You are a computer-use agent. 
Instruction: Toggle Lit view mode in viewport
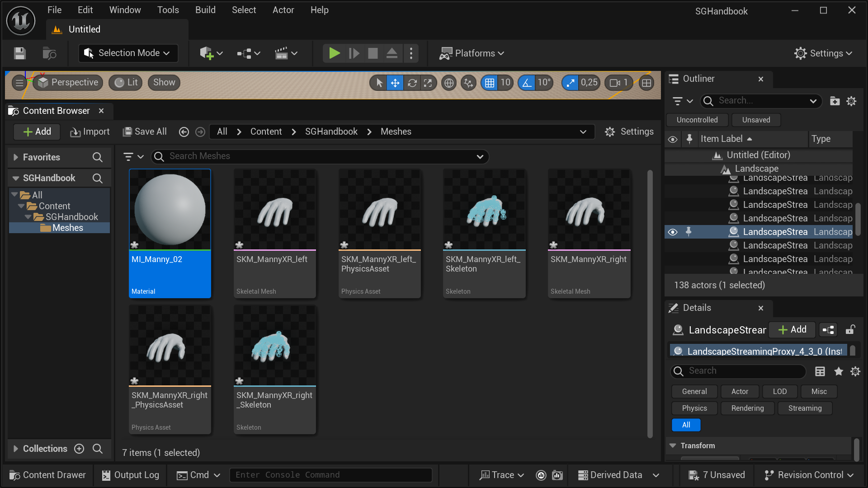pos(125,82)
